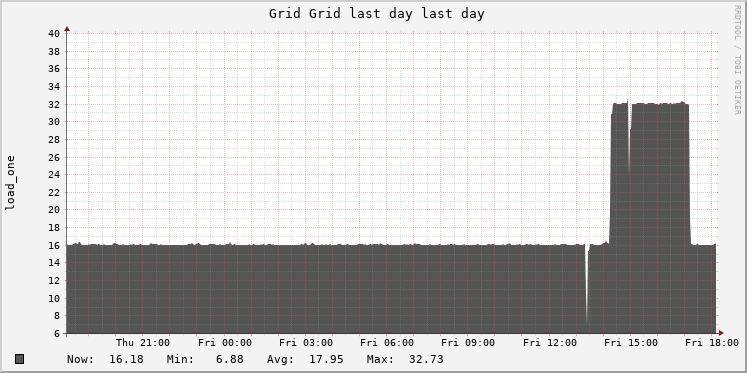Click the y-axis value label 16
The image size is (747, 373).
click(x=54, y=245)
